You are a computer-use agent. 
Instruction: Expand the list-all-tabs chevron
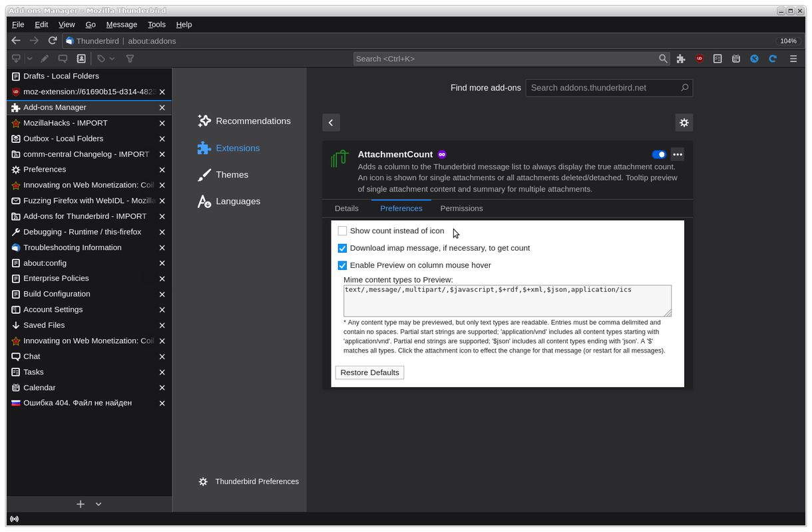pos(99,504)
